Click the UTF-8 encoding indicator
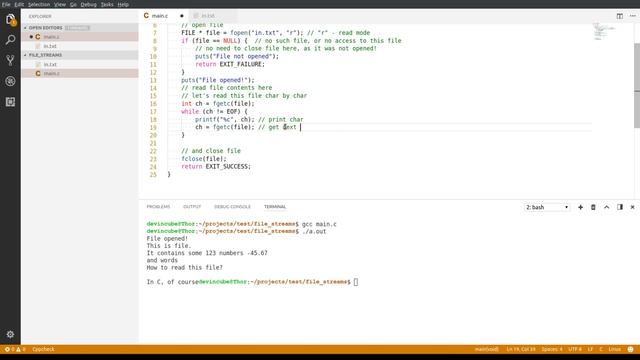The height and width of the screenshot is (360, 640). click(x=575, y=349)
